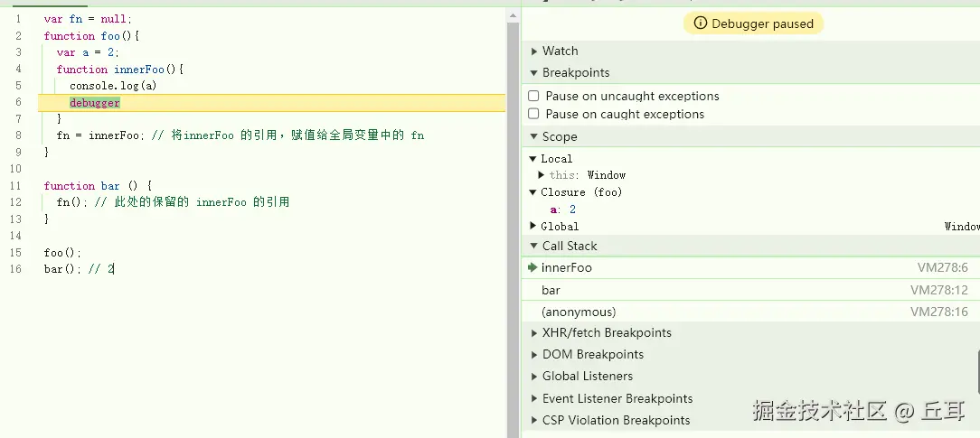980x438 pixels.
Task: Click the debugger sidebar scrollbar thumb
Action: [977, 372]
